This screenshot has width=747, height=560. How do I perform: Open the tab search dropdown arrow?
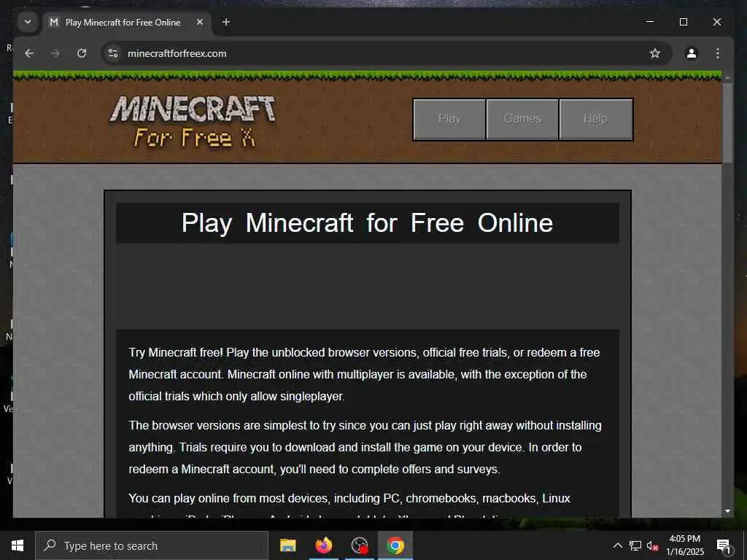pos(28,22)
